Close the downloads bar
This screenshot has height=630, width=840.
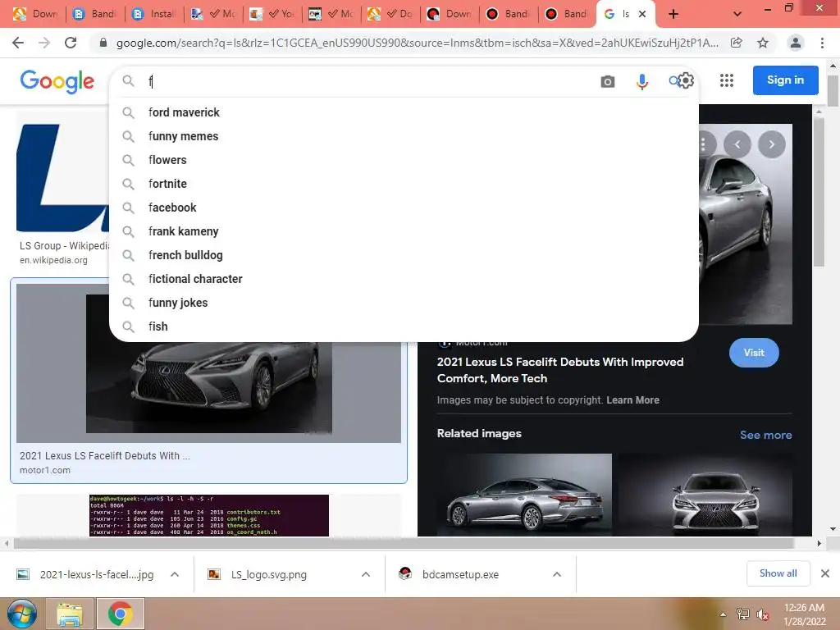point(825,573)
